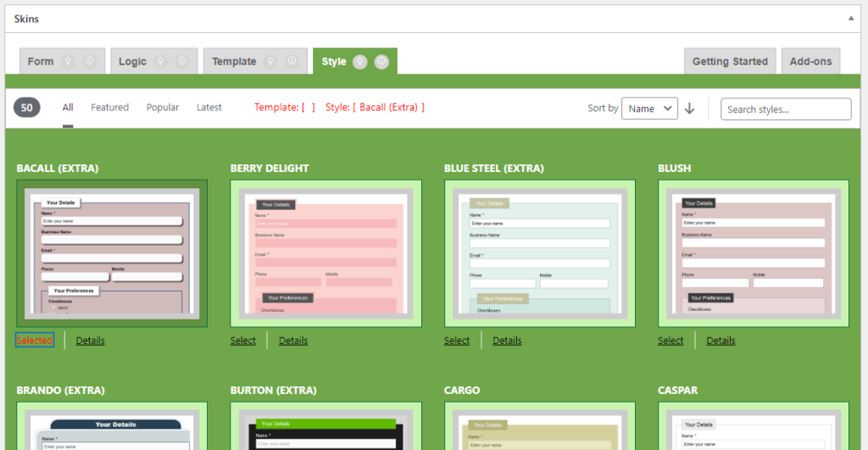Click the info icon on Logic tab

pos(182,61)
